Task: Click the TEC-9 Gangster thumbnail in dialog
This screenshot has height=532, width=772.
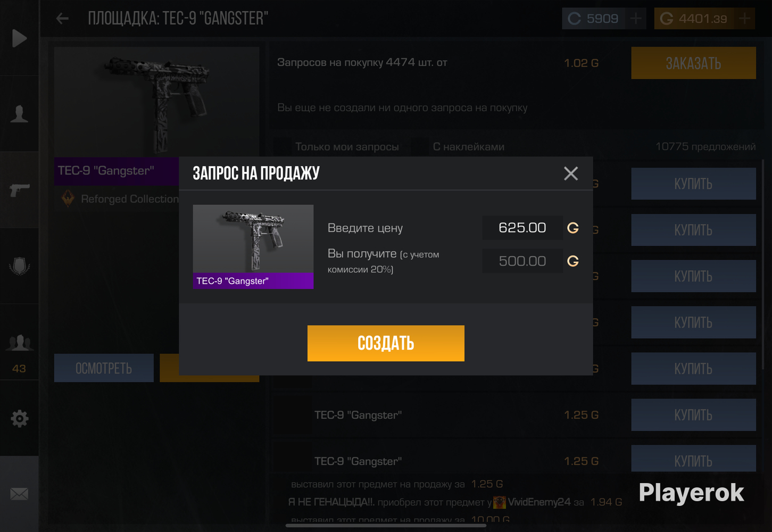Action: coord(253,246)
